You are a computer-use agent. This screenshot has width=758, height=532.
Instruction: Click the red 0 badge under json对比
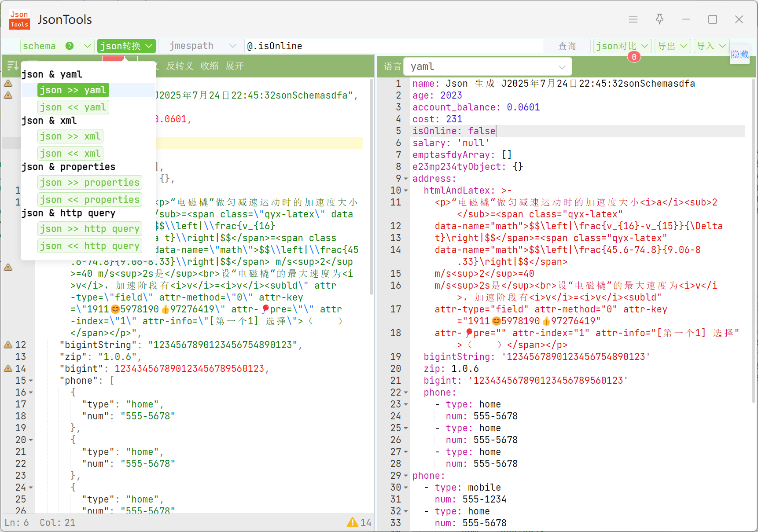(634, 57)
